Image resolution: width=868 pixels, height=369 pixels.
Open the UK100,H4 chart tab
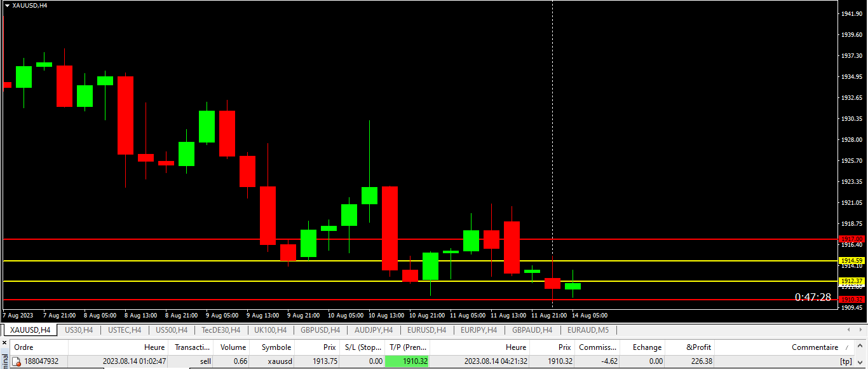click(270, 330)
